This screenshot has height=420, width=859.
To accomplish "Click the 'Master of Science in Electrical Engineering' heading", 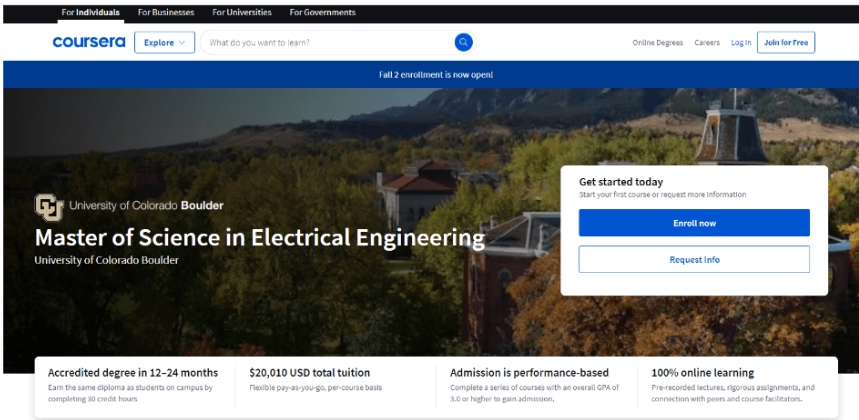I will [260, 238].
